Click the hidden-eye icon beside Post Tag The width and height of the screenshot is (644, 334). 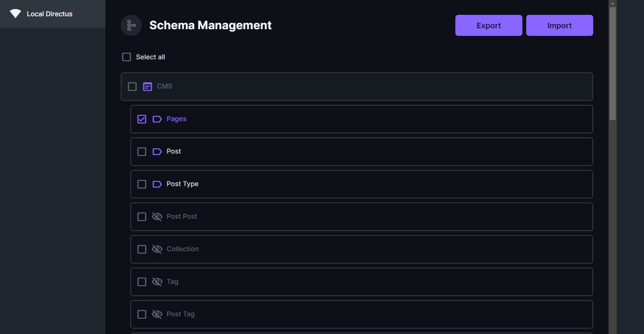pyautogui.click(x=157, y=314)
